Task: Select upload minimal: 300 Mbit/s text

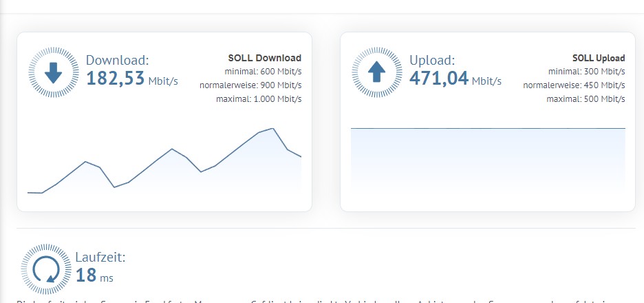Action: click(587, 72)
